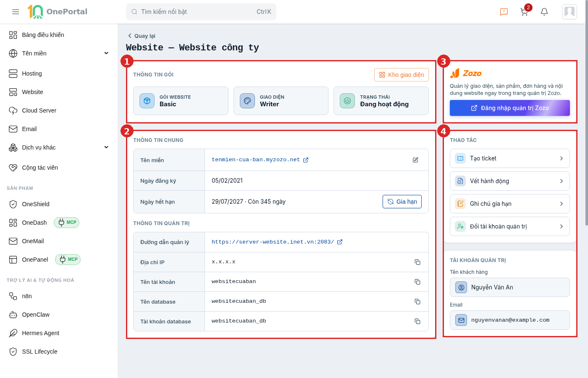
Task: Select the 29/07/2027 expiry date text
Action: pyautogui.click(x=227, y=202)
